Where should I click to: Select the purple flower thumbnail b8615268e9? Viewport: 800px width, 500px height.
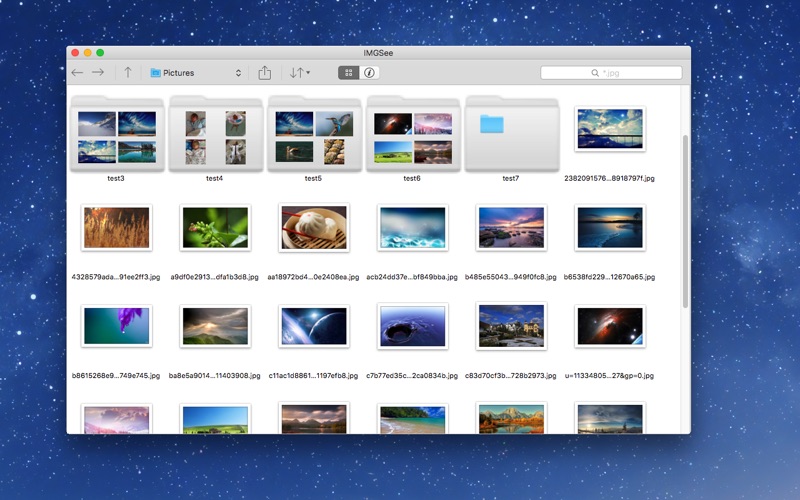[116, 326]
